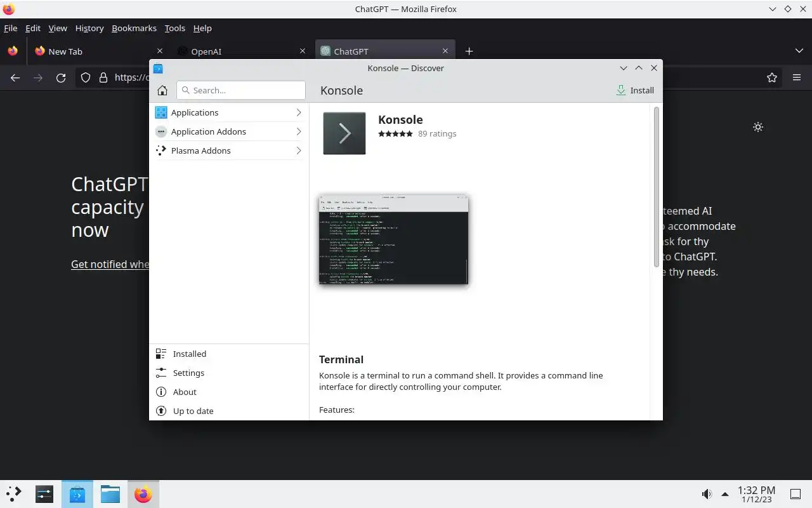Click the Konsole application icon
The height and width of the screenshot is (508, 812).
tap(344, 133)
